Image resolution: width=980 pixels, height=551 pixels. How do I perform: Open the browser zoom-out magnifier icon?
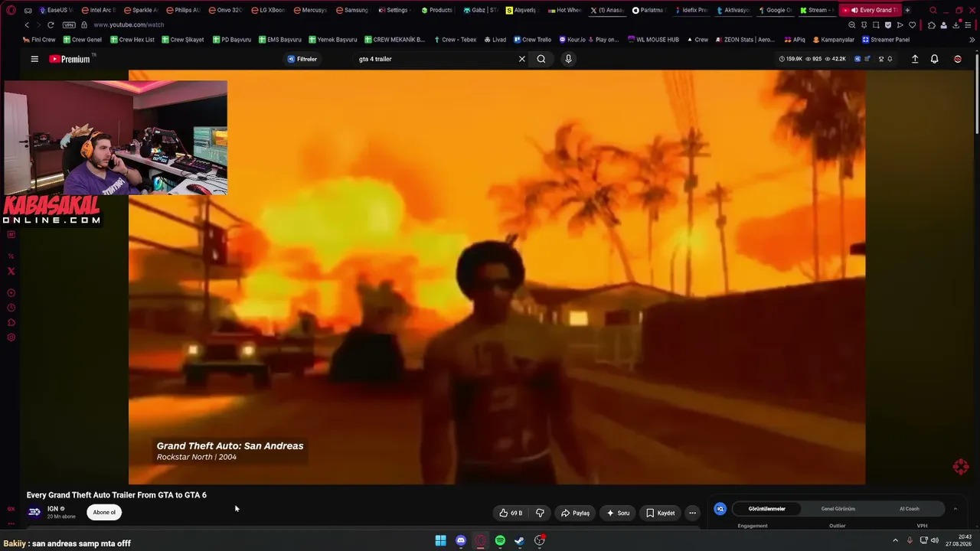(x=851, y=24)
